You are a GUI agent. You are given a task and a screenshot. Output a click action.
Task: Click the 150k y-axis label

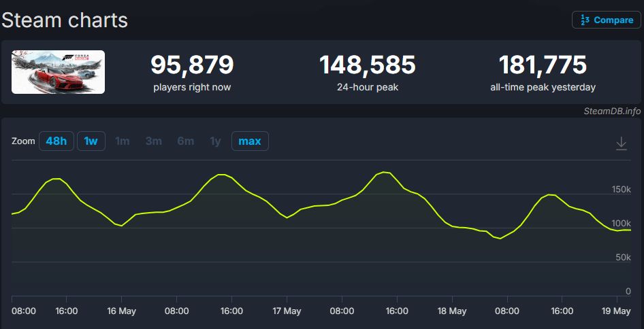click(x=622, y=190)
